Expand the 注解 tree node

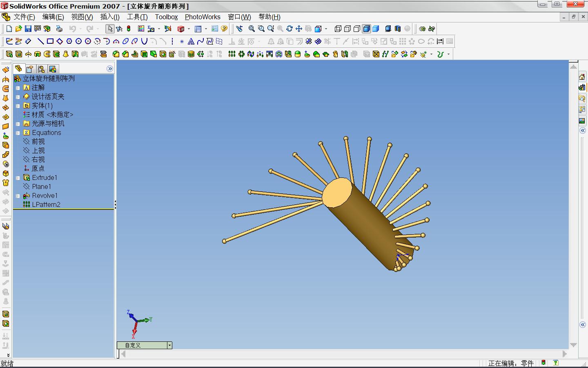18,88
